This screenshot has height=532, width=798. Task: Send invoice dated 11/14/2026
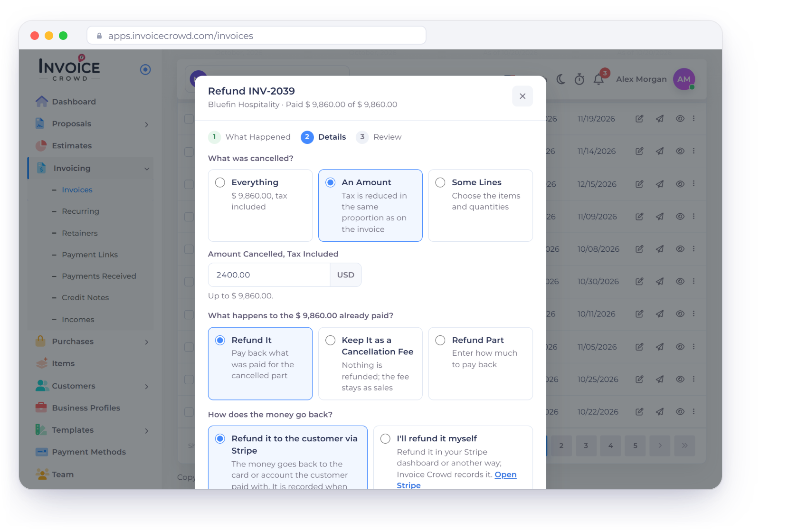click(660, 151)
